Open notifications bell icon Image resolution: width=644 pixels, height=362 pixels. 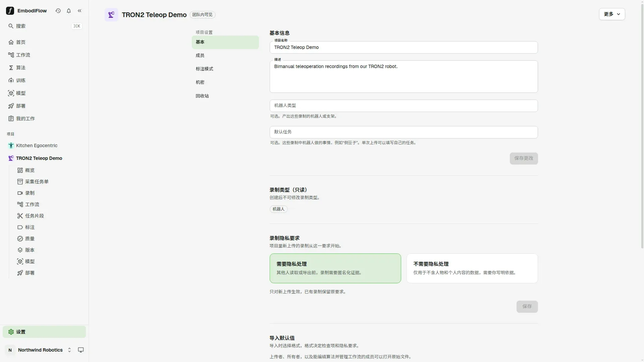coord(69,11)
